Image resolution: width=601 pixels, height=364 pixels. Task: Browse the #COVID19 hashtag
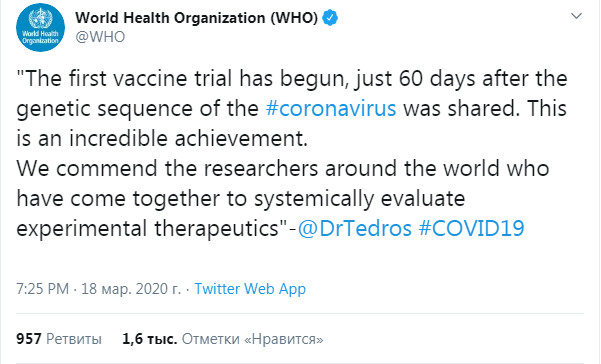pyautogui.click(x=471, y=228)
